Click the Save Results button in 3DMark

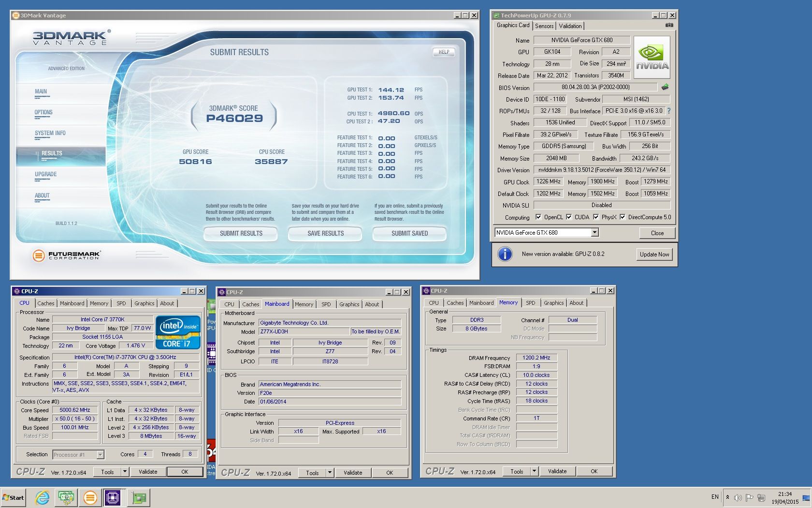326,234
